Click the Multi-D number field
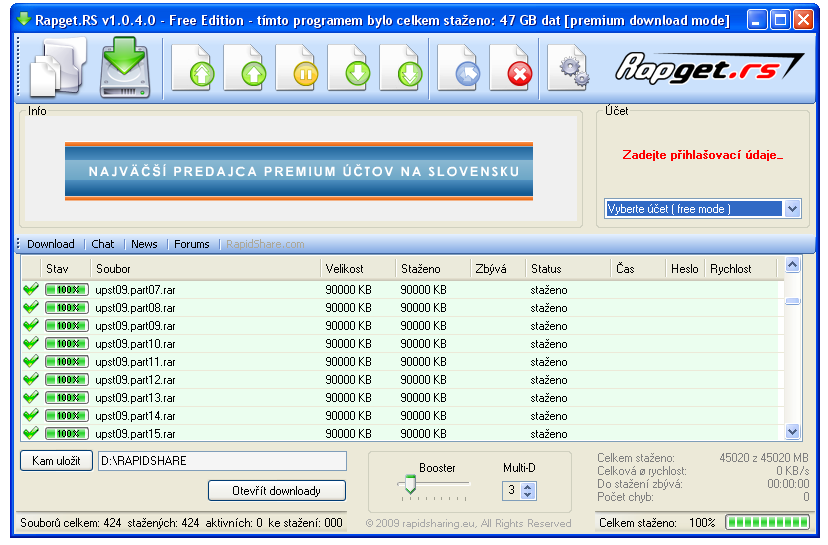This screenshot has width=828, height=545. [512, 491]
